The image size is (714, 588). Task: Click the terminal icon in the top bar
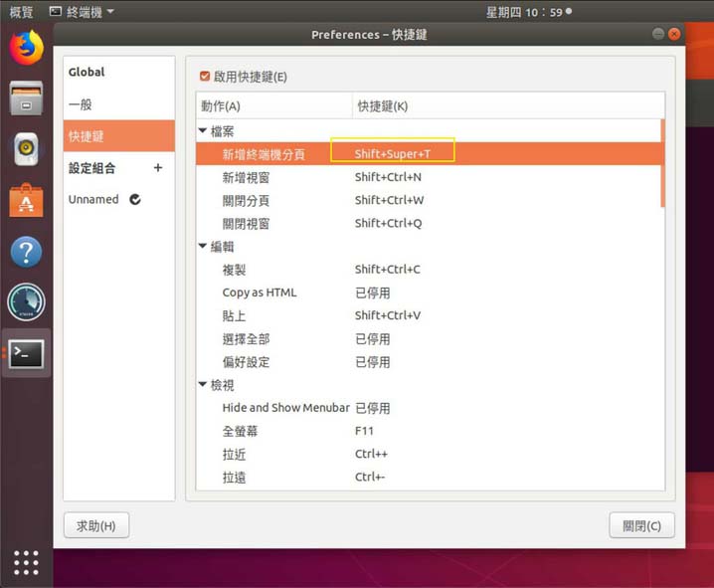56,11
